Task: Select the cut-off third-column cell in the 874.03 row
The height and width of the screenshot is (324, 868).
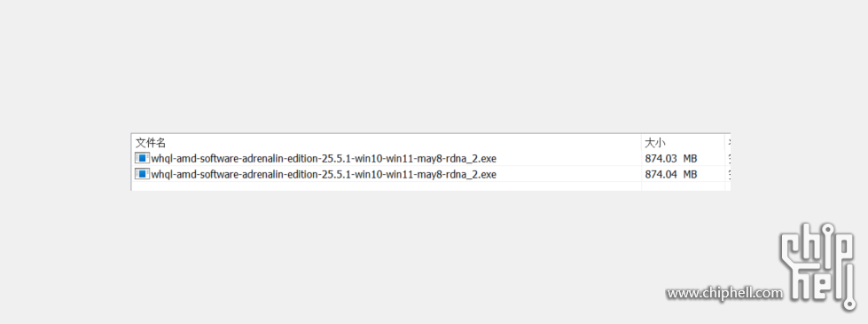Action: [729, 158]
